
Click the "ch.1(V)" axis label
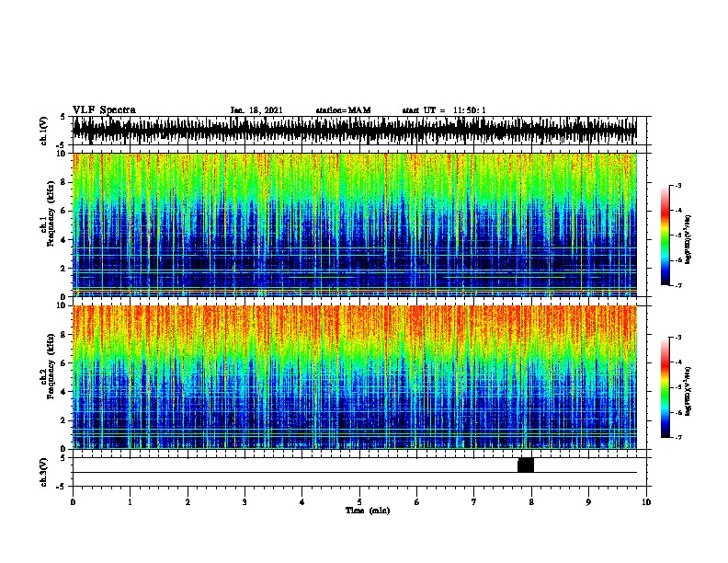[44, 131]
